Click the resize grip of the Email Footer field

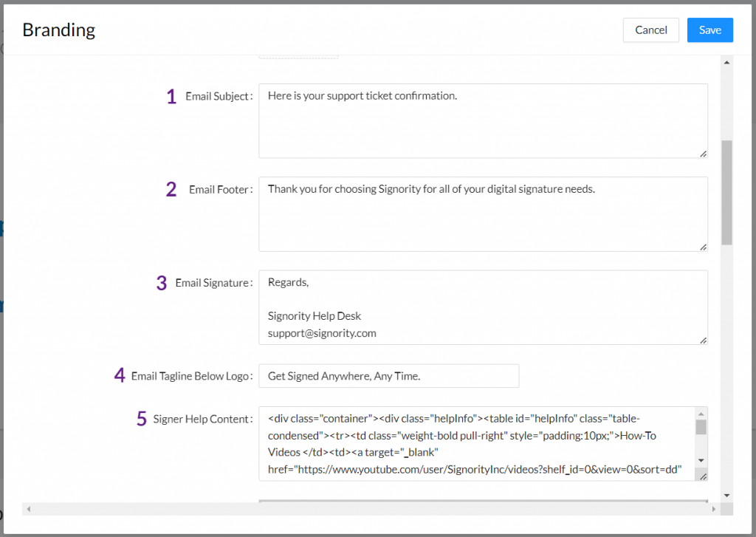click(x=703, y=246)
